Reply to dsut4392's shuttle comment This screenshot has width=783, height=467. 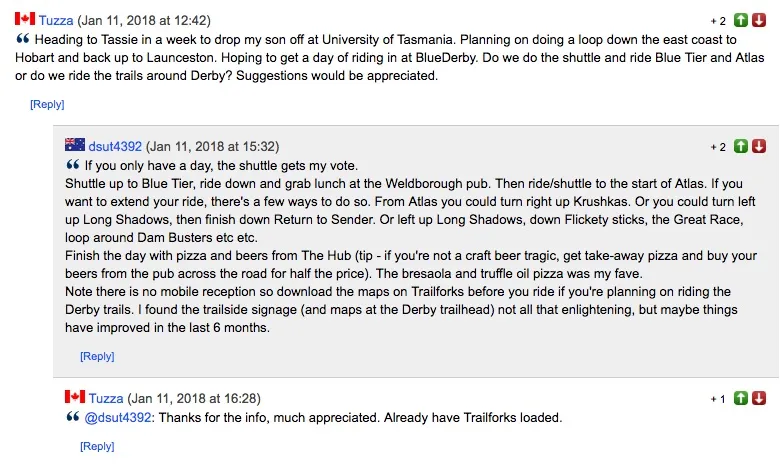coord(97,356)
